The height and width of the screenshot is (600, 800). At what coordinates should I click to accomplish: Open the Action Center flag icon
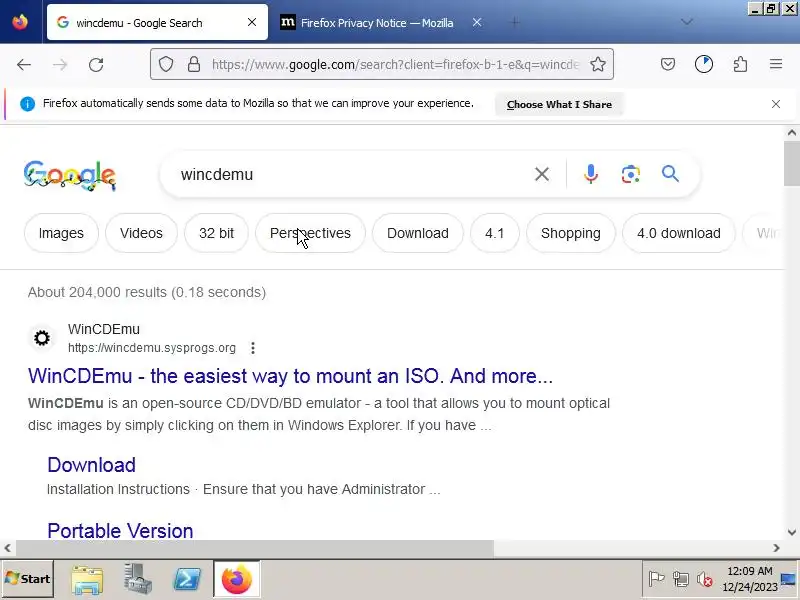point(656,579)
